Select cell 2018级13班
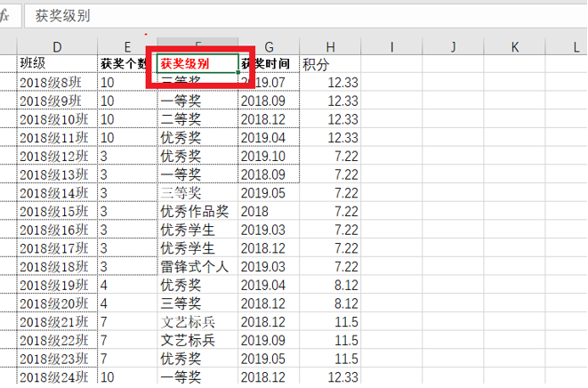This screenshot has width=588, height=388. 57,174
